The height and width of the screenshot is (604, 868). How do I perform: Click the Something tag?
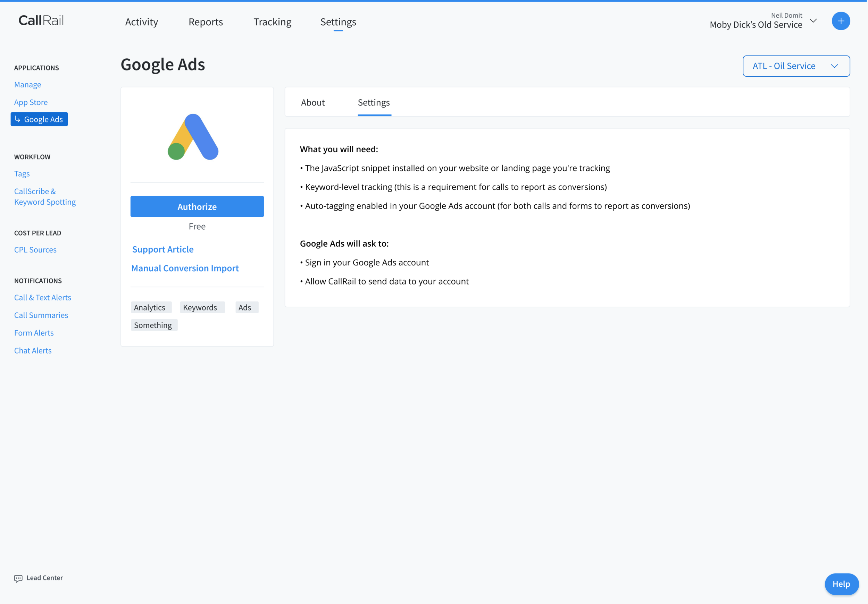pyautogui.click(x=154, y=325)
